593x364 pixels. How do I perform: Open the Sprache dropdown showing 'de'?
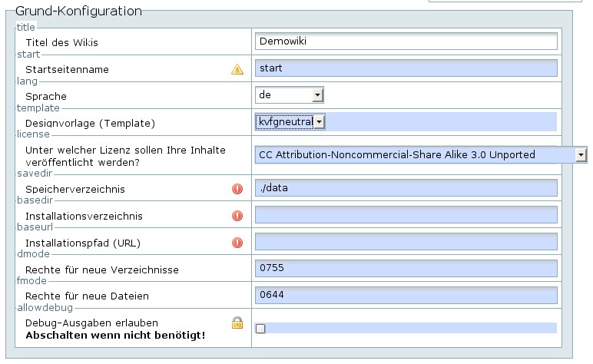click(x=290, y=95)
